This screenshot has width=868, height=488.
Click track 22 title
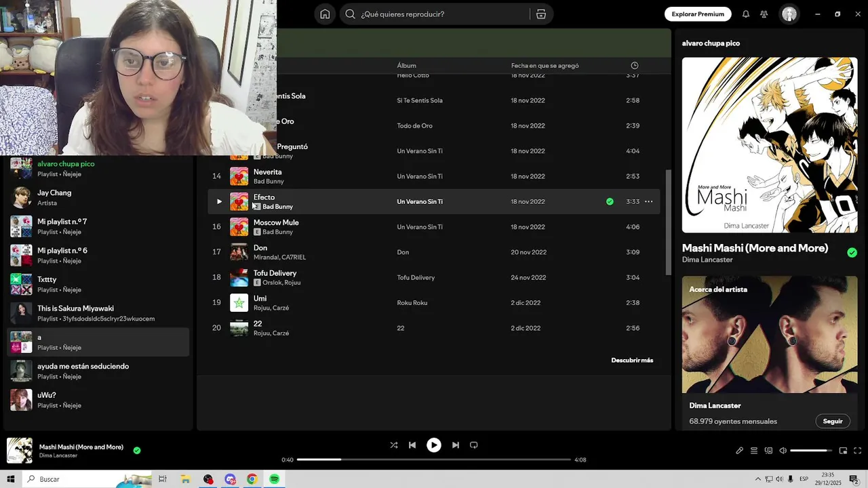(258, 324)
